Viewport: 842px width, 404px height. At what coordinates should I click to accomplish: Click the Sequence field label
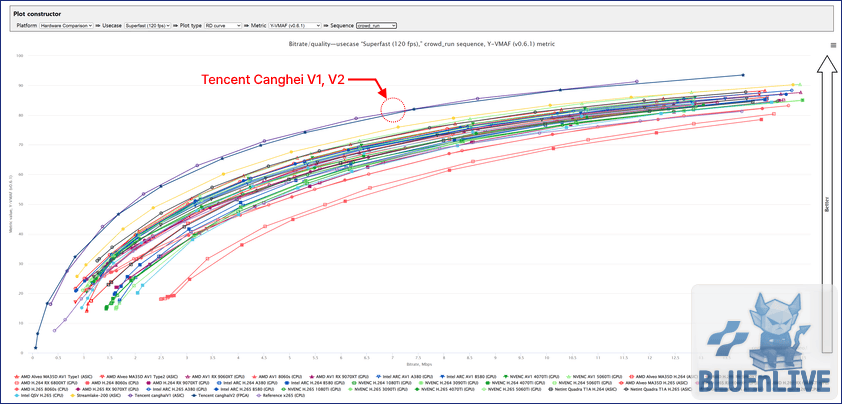pos(342,25)
